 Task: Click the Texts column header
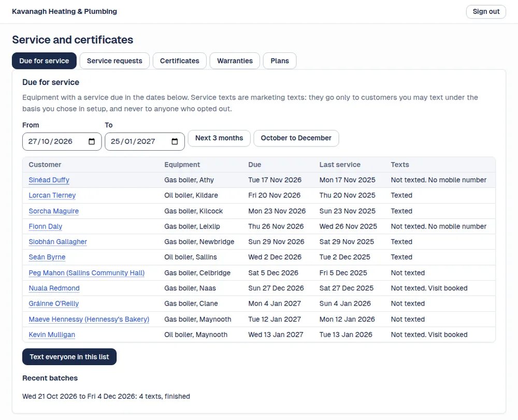click(x=400, y=165)
